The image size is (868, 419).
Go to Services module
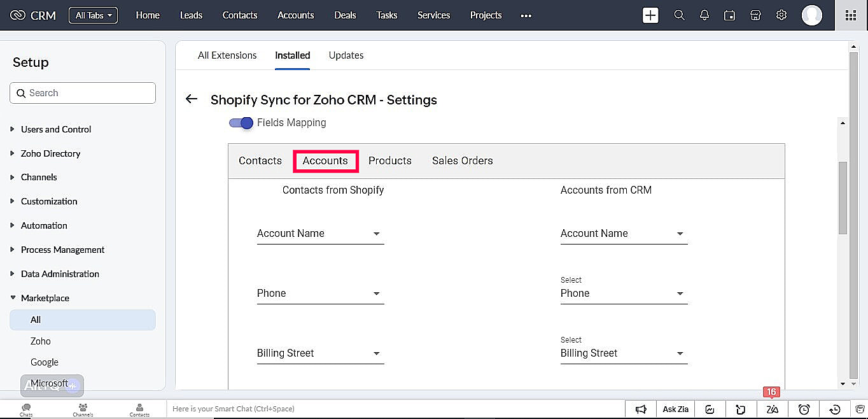click(434, 15)
